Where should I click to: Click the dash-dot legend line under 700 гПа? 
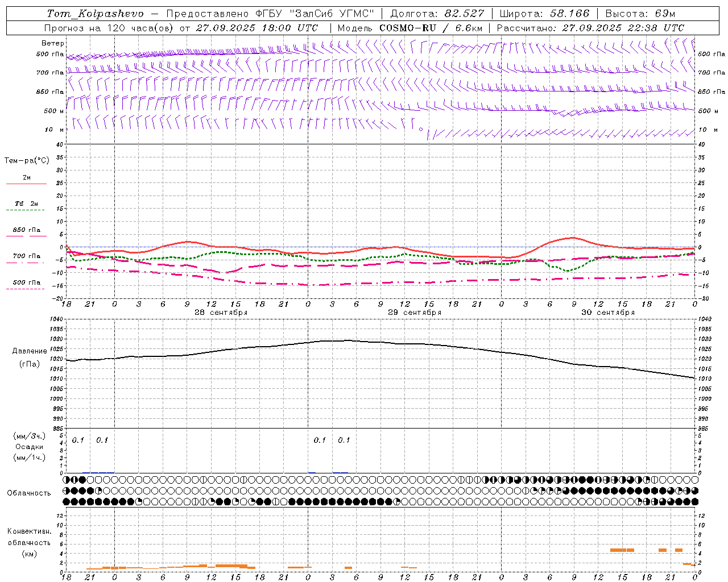click(26, 263)
